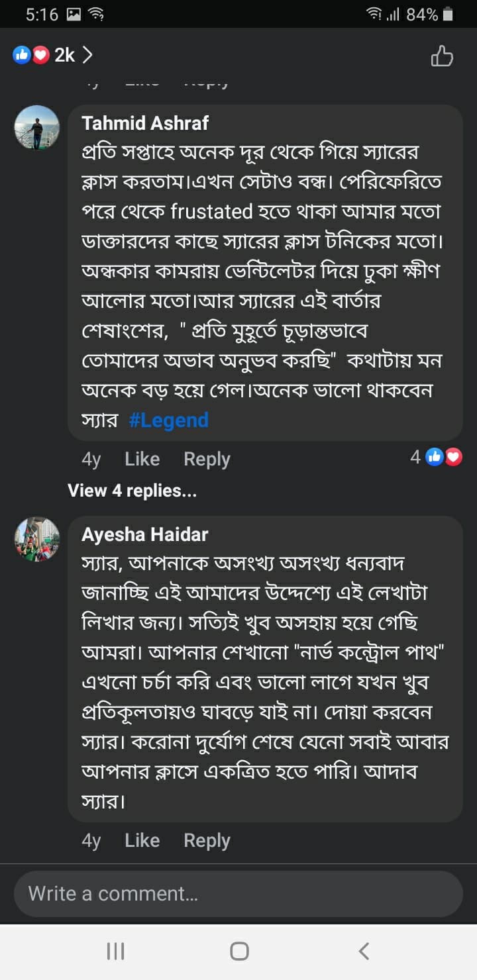The width and height of the screenshot is (477, 980).
Task: Tap the Write a comment field
Action: coord(238,893)
